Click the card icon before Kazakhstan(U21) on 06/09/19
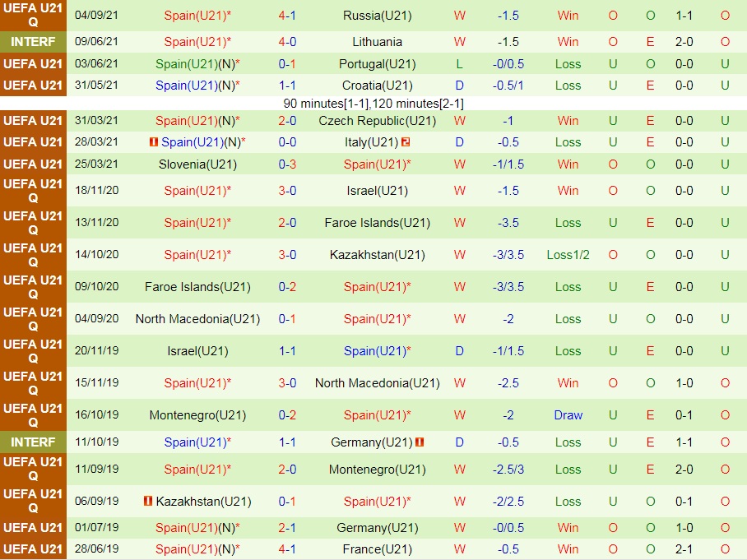747x560 pixels. click(148, 501)
